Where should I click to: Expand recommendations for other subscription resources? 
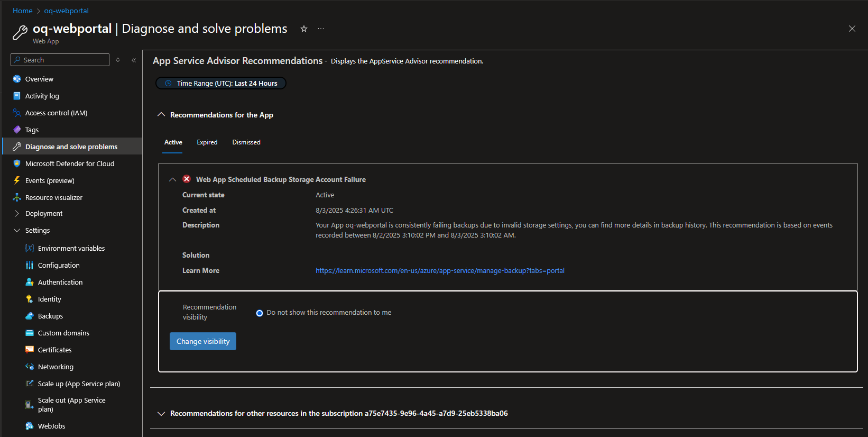pyautogui.click(x=161, y=413)
